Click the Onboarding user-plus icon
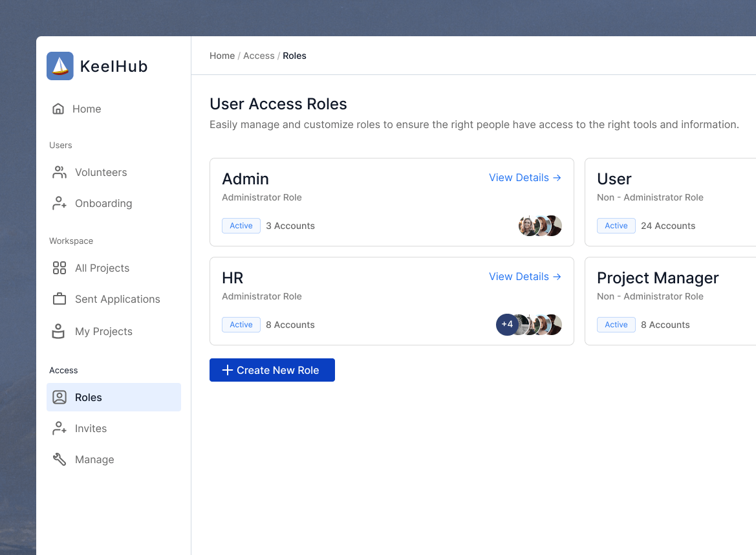The height and width of the screenshot is (555, 756). [x=59, y=203]
